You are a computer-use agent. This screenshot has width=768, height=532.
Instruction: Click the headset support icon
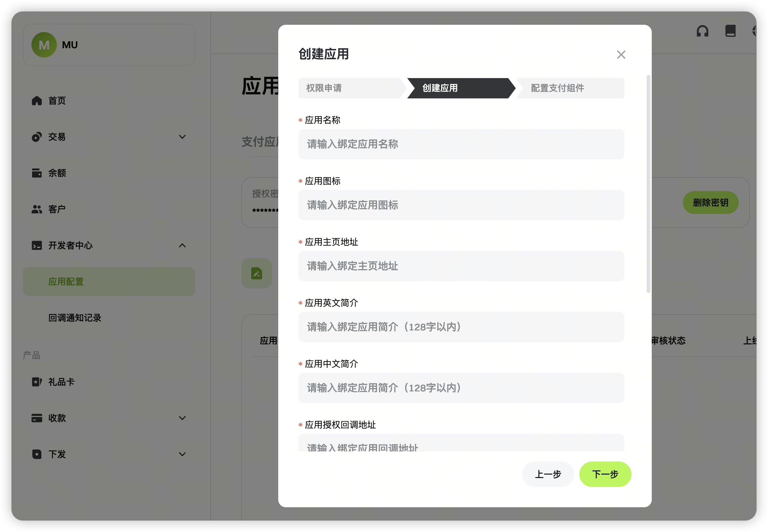(x=702, y=31)
